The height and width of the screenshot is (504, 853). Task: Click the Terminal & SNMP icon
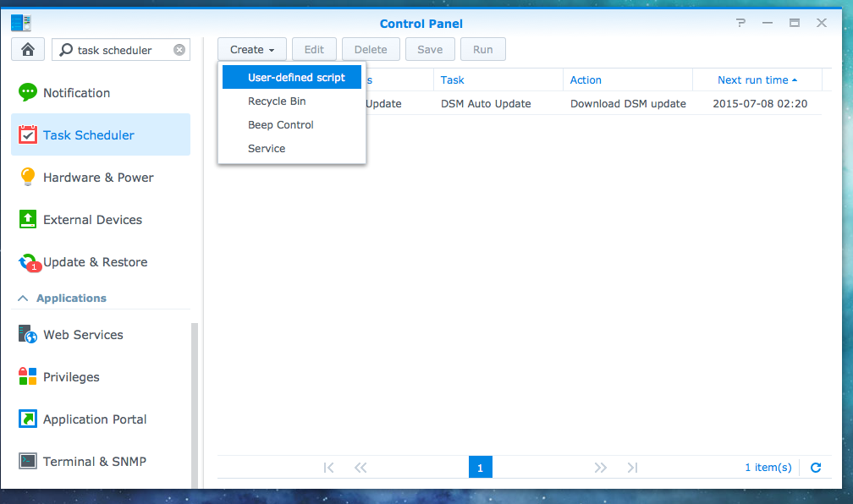tap(28, 461)
